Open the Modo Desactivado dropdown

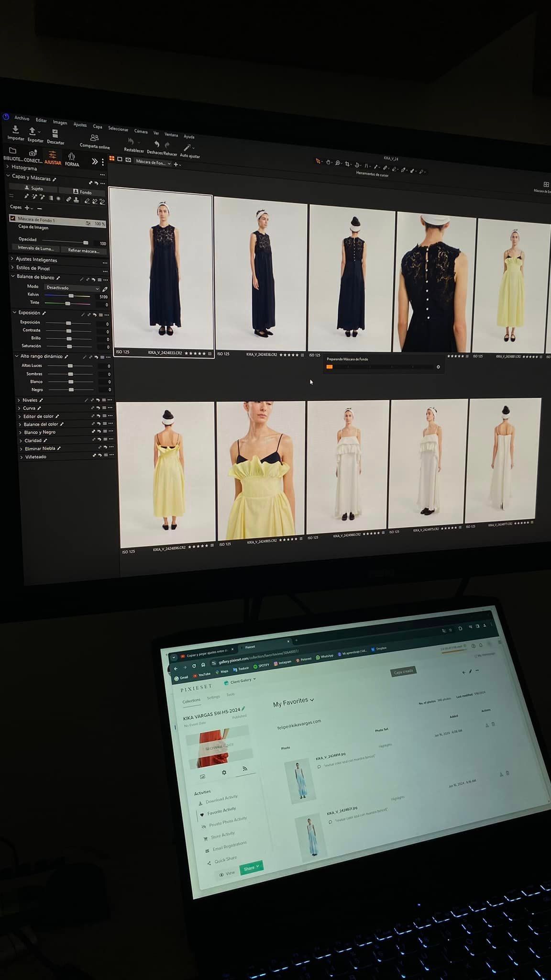pos(72,288)
